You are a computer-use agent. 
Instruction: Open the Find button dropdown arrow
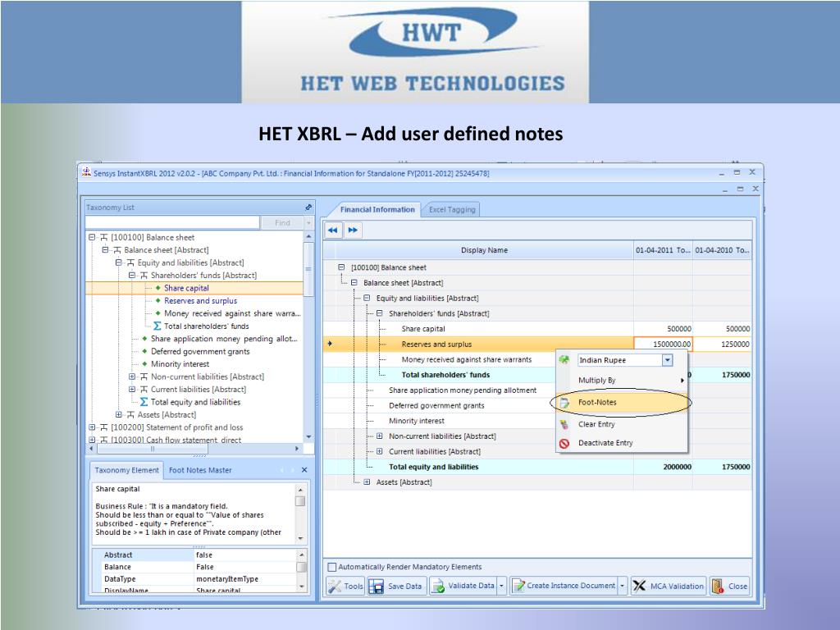(308, 222)
